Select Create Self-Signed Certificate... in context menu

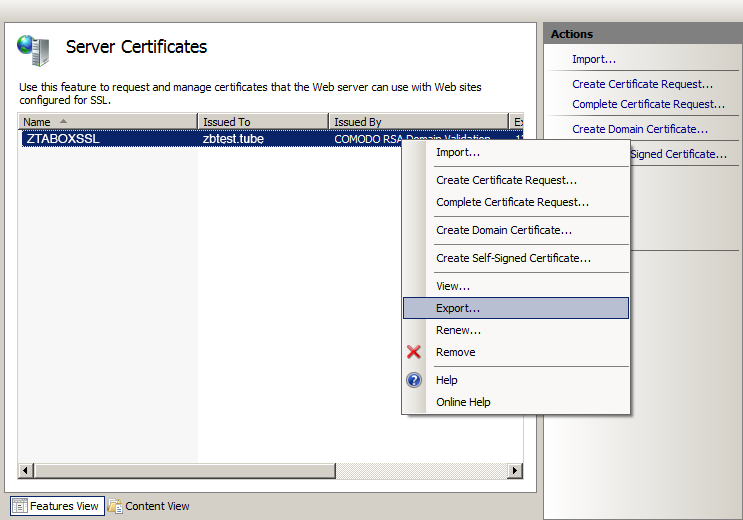513,258
